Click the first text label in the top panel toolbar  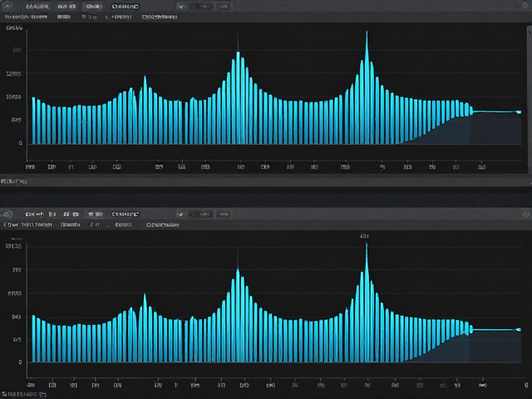(37, 6)
